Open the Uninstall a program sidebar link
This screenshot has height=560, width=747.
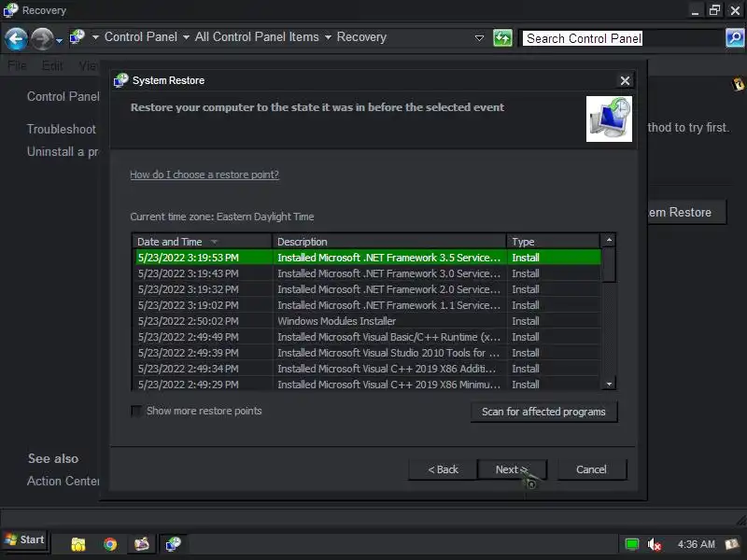point(63,152)
